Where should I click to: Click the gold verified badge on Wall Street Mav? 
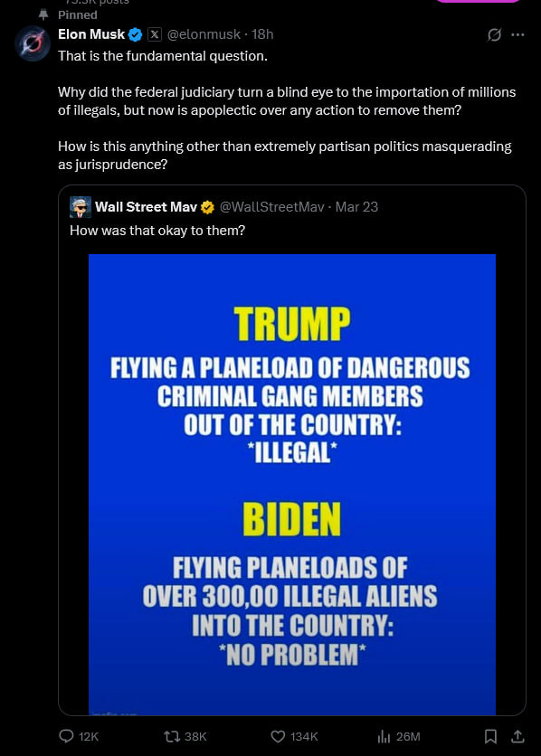pos(207,207)
